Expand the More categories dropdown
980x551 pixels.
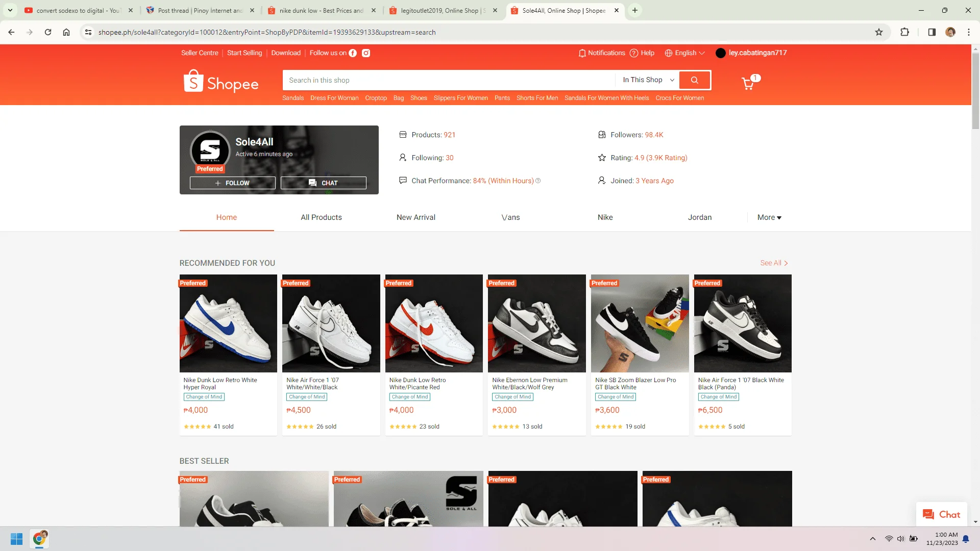[769, 217]
